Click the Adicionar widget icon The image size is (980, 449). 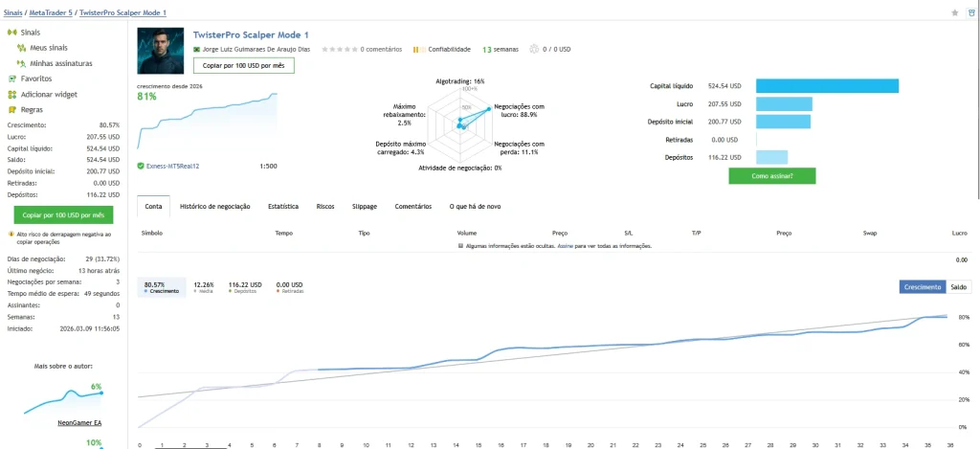[x=11, y=95]
